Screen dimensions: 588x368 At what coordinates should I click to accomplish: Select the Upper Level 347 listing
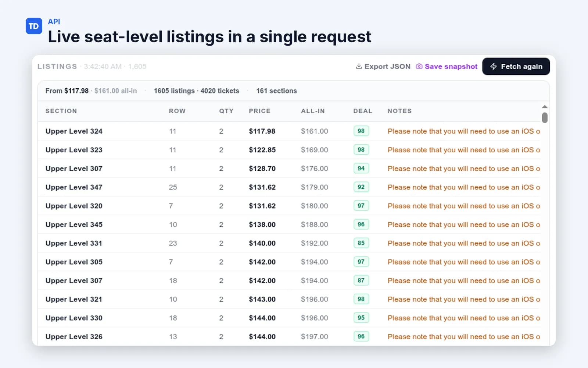pyautogui.click(x=290, y=187)
